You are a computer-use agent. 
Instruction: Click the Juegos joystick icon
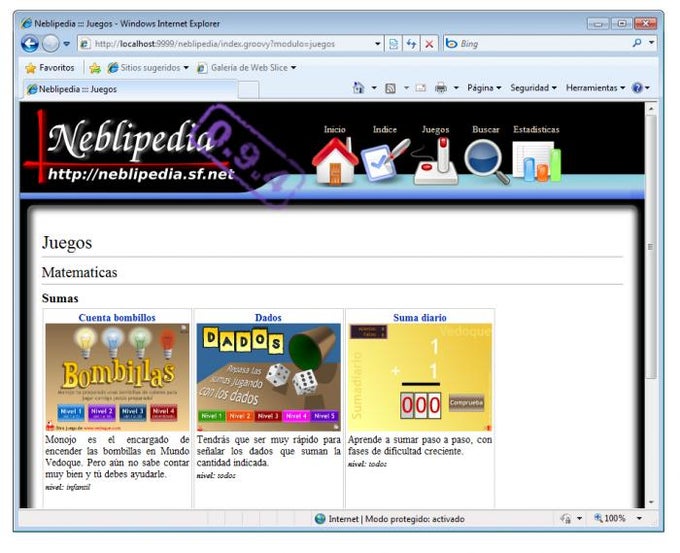pos(435,161)
